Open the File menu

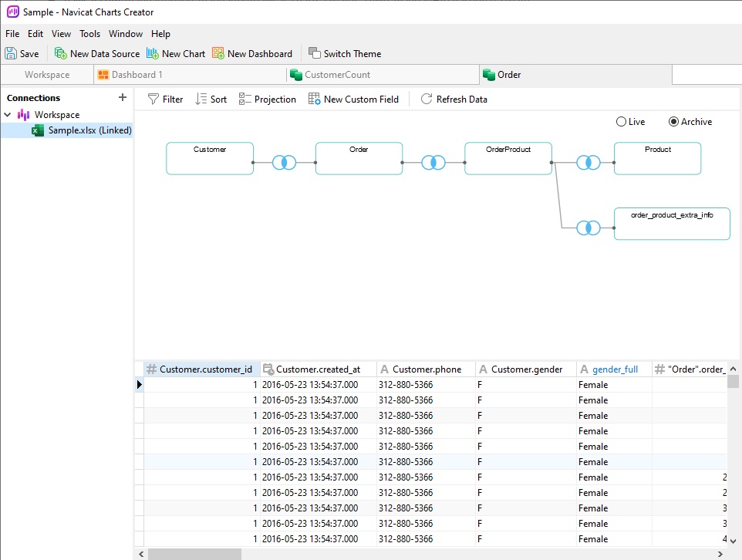coord(12,34)
